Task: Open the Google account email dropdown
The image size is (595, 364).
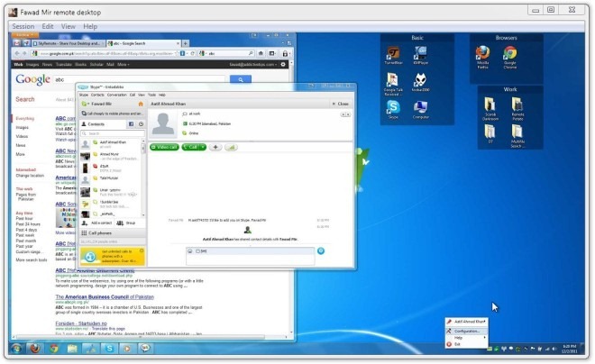Action: click(252, 65)
